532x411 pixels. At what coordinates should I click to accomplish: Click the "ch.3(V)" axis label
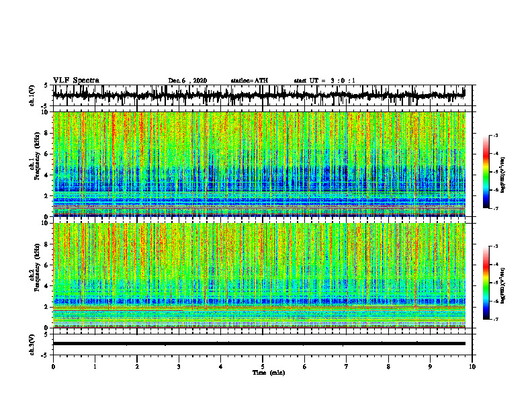pos(32,345)
